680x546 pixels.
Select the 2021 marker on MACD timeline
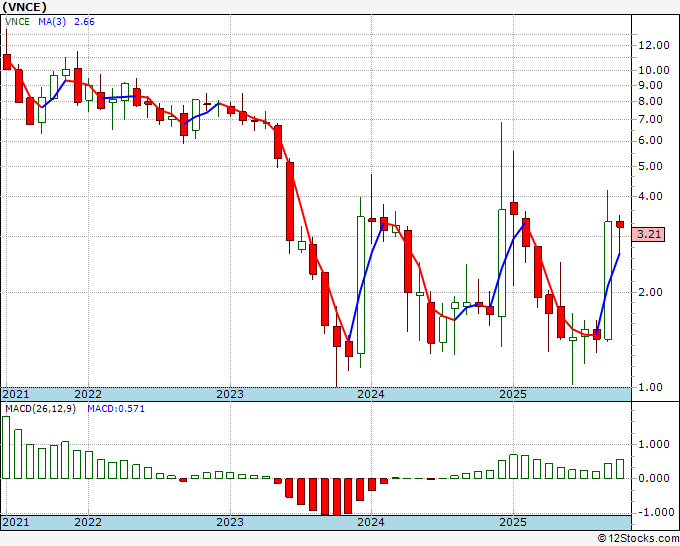pyautogui.click(x=17, y=522)
